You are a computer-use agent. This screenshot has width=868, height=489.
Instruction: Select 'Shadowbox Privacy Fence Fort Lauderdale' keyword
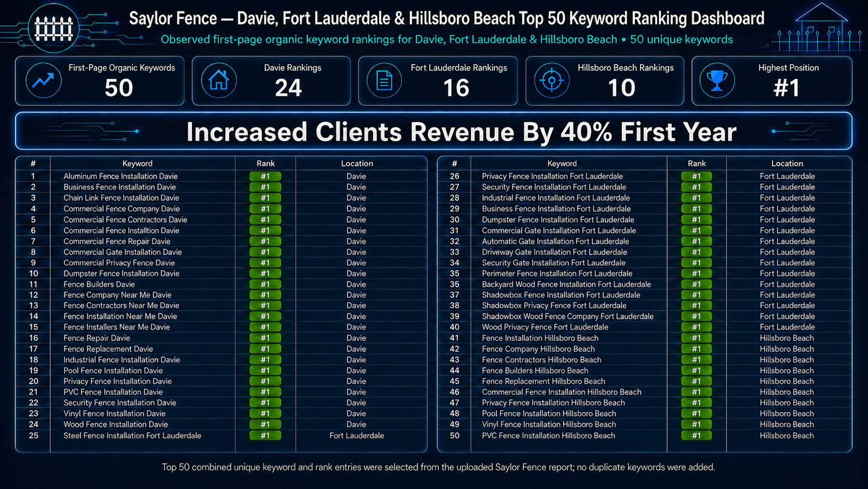click(554, 306)
